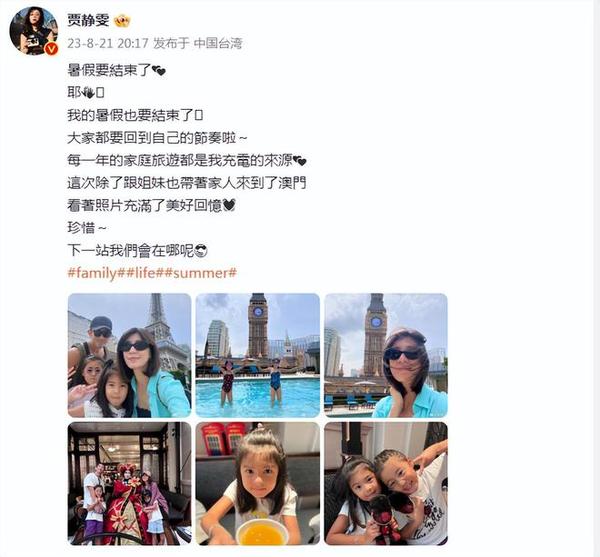
Task: Click the hearts emoji after 充電的來源
Action: point(300,161)
